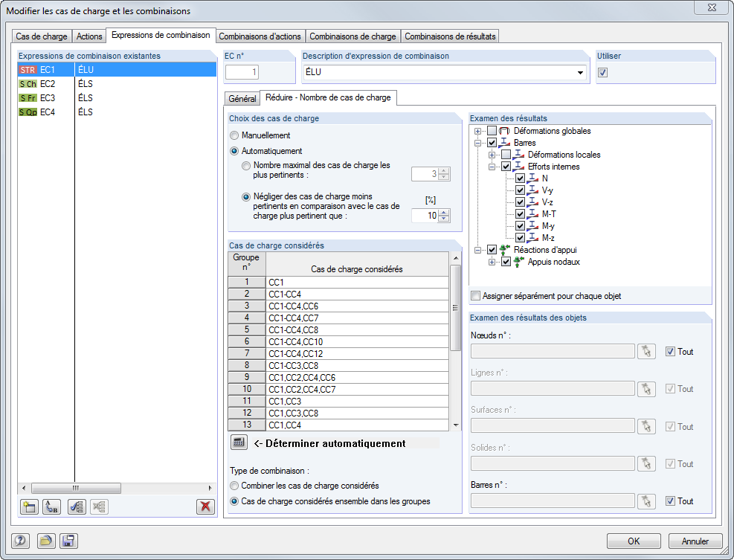The height and width of the screenshot is (560, 734).
Task: Expand the Appuis nodaux tree node
Action: [x=492, y=262]
